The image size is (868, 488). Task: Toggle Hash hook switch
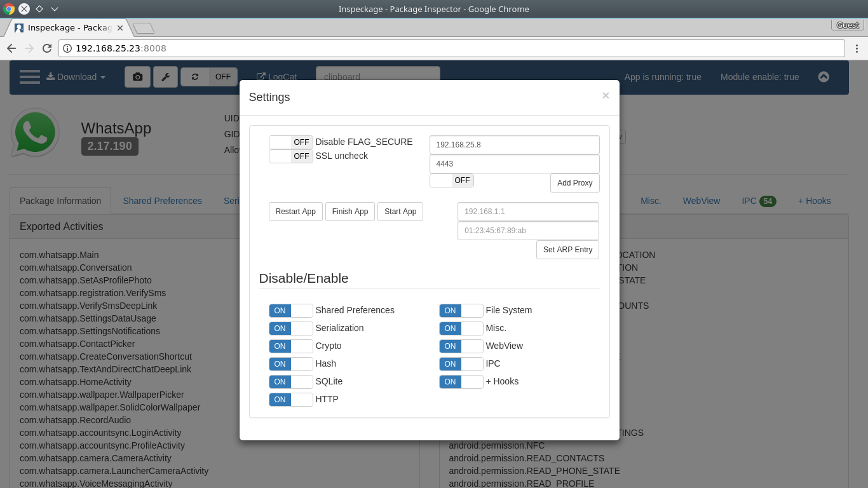[291, 364]
